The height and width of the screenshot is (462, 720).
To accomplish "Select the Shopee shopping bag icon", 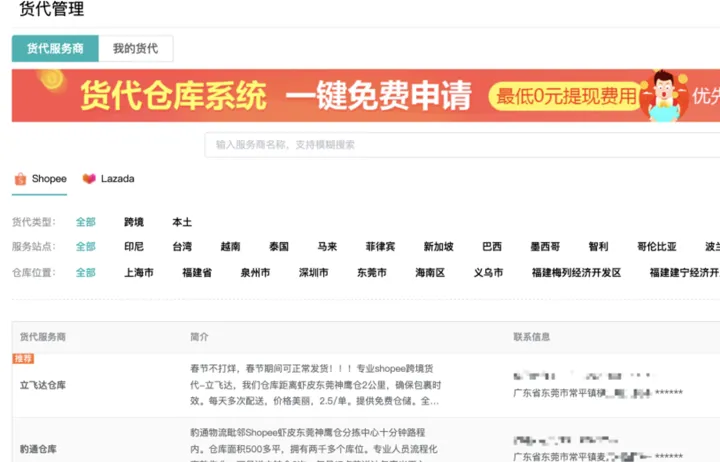I will point(20,179).
